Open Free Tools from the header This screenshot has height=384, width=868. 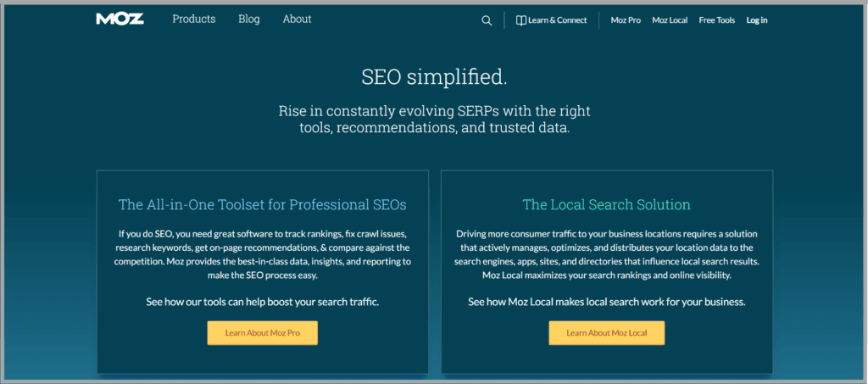point(717,20)
